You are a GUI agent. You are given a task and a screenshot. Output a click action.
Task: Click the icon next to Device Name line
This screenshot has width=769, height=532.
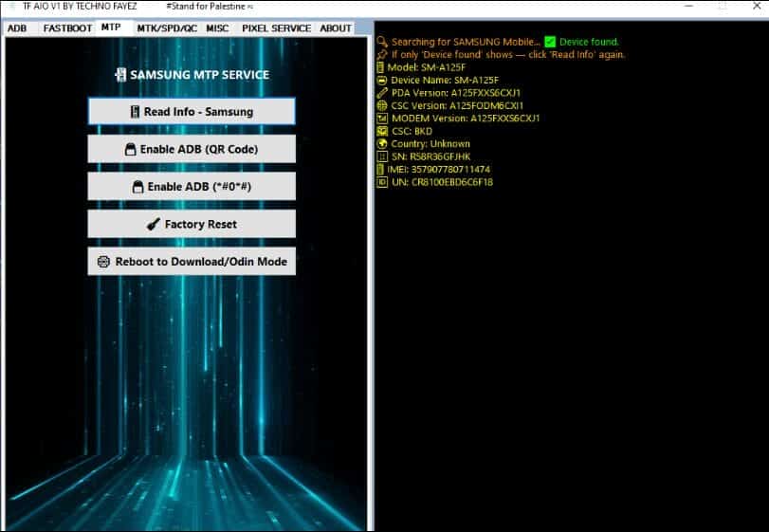[382, 81]
